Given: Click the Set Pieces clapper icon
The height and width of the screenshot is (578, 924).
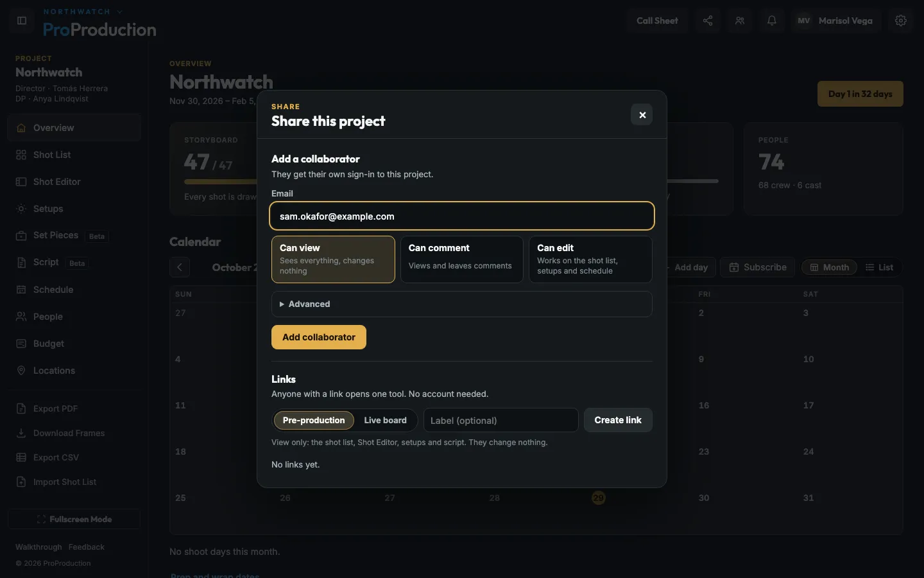Looking at the screenshot, I should (21, 236).
